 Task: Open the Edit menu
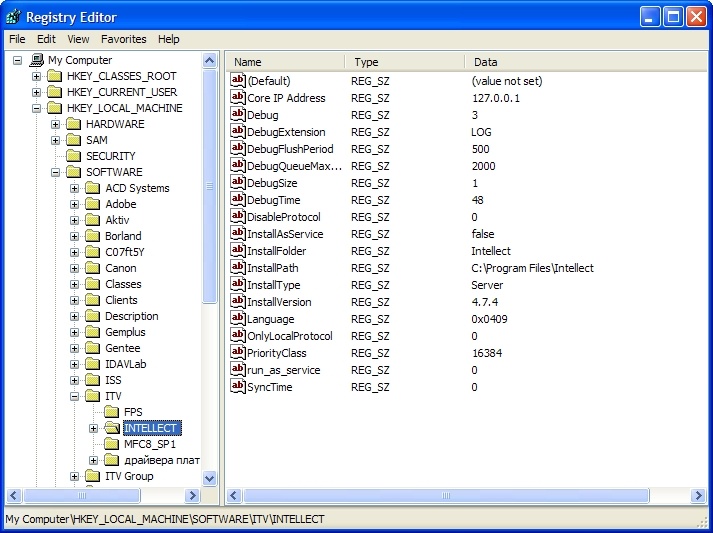click(46, 39)
